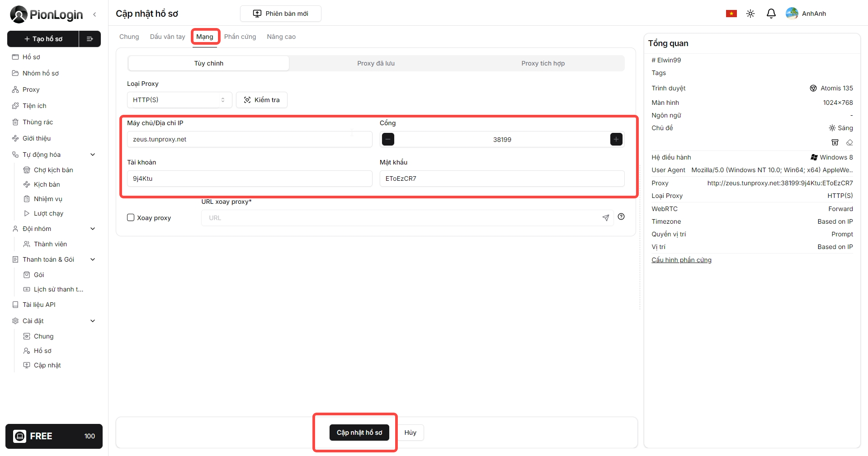
Task: Switch to the Phần cứng tab
Action: (240, 37)
